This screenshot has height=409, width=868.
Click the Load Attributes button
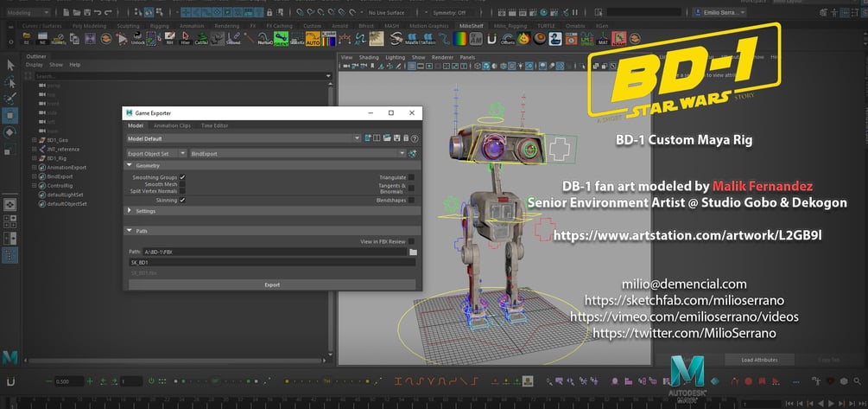tap(759, 360)
